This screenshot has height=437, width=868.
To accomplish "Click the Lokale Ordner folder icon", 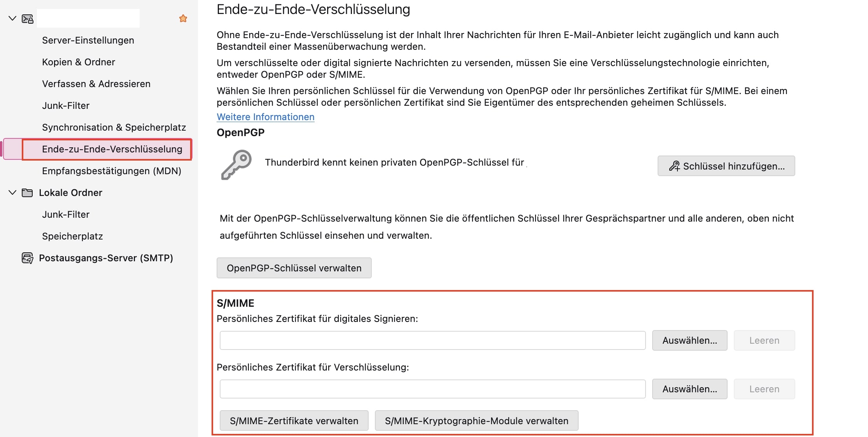I will coord(27,192).
